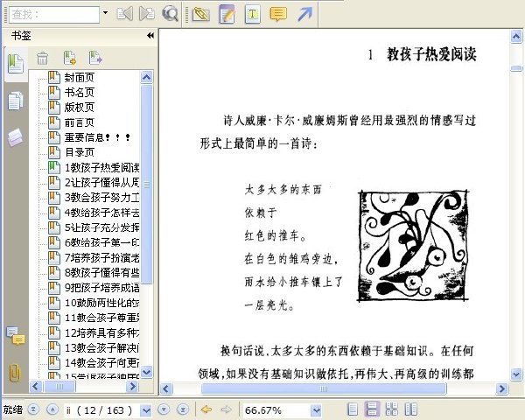
Task: Open bookmark 版权页
Action: tap(79, 107)
